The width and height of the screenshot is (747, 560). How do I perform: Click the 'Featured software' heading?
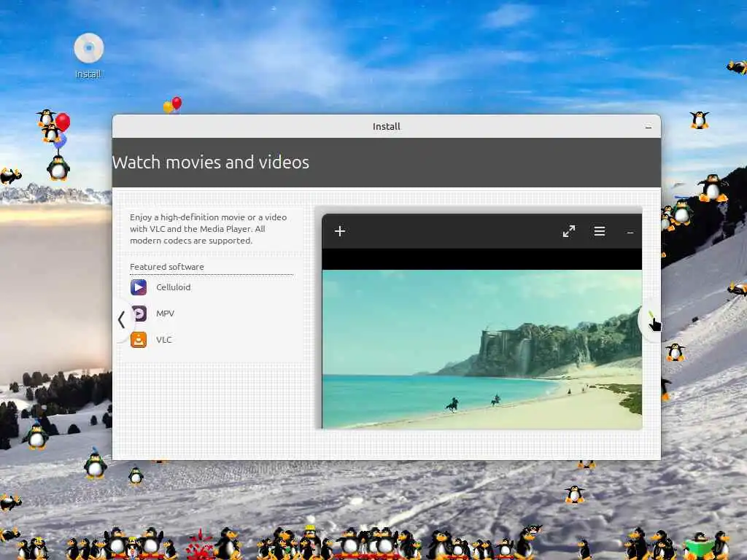pyautogui.click(x=167, y=267)
